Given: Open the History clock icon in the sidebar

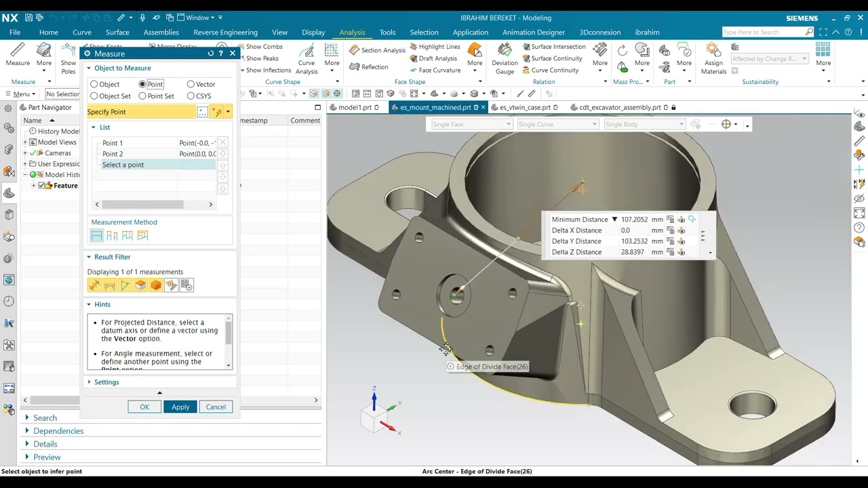Looking at the screenshot, I should pyautogui.click(x=9, y=302).
